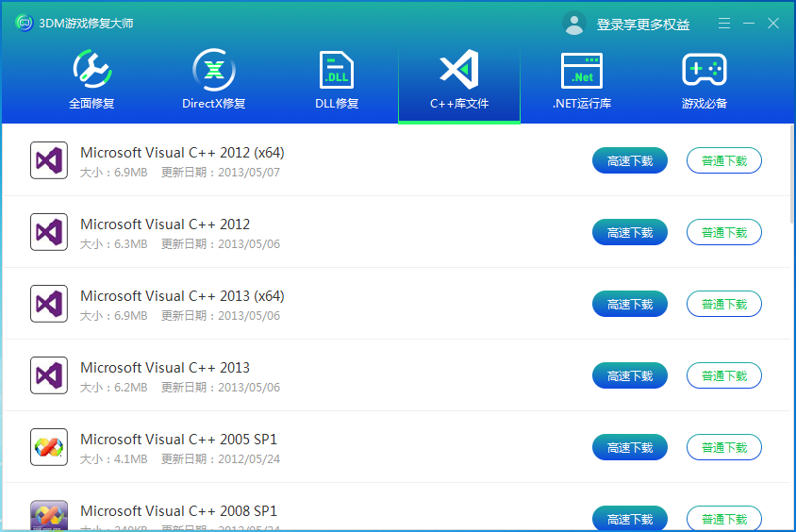Close the 3DM repair window
The height and width of the screenshot is (532, 796).
773,24
